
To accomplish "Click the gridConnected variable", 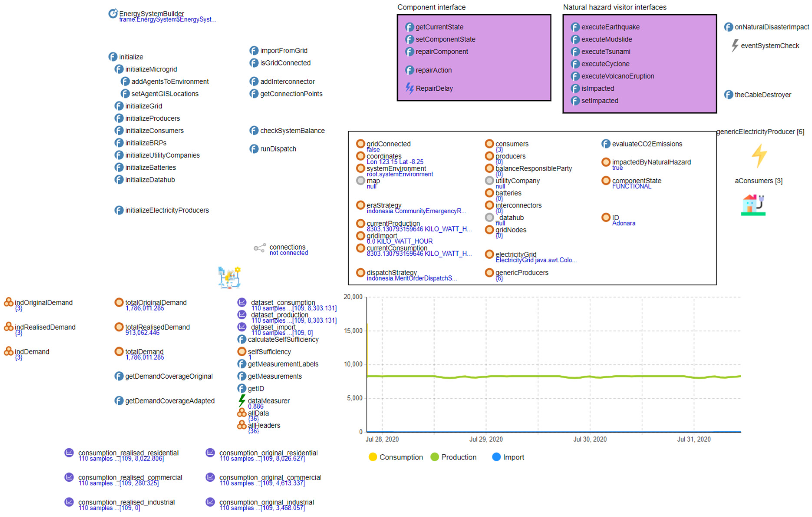I will coord(388,144).
